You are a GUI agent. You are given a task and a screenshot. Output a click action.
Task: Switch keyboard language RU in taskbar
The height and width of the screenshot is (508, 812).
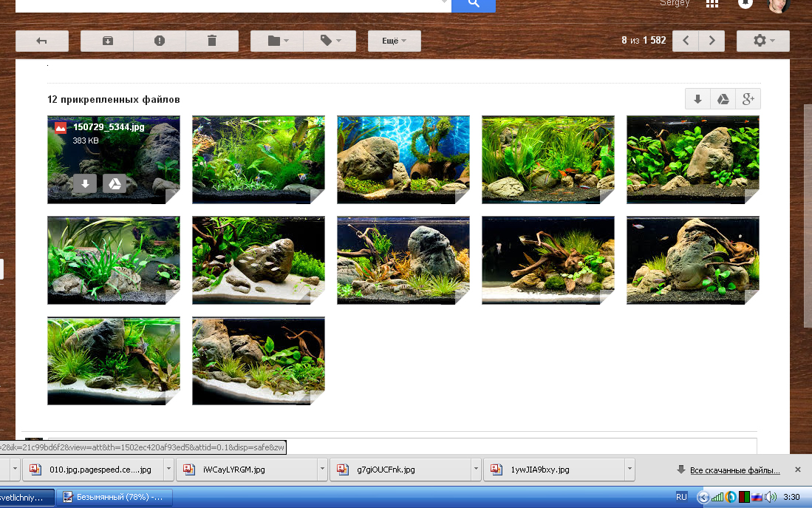pos(681,496)
